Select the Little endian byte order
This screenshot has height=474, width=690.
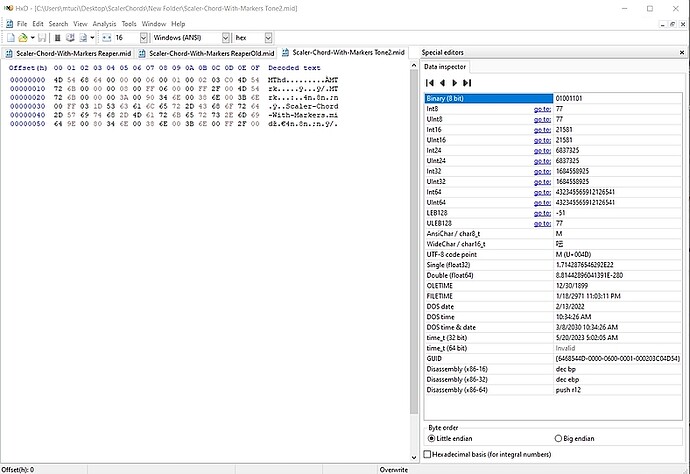(x=450, y=438)
